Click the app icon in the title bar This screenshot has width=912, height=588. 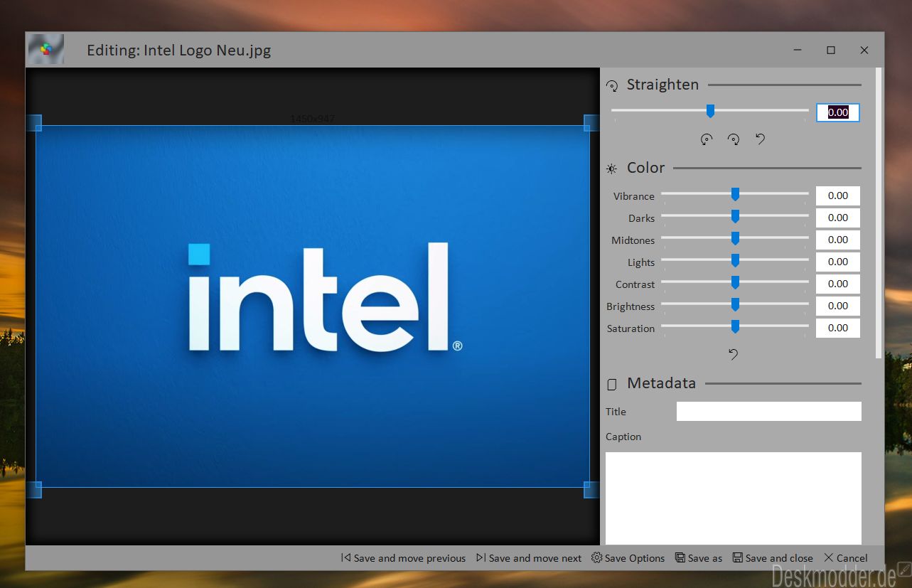click(x=45, y=49)
